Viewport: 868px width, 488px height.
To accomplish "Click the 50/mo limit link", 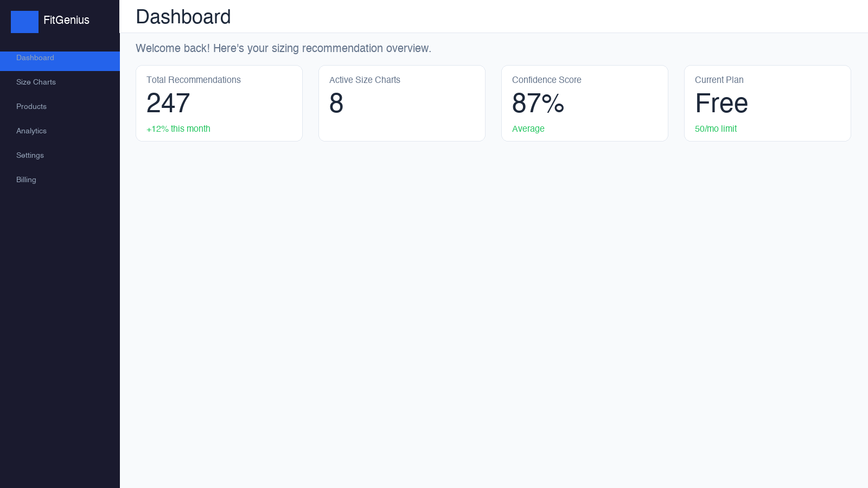I will pyautogui.click(x=716, y=129).
